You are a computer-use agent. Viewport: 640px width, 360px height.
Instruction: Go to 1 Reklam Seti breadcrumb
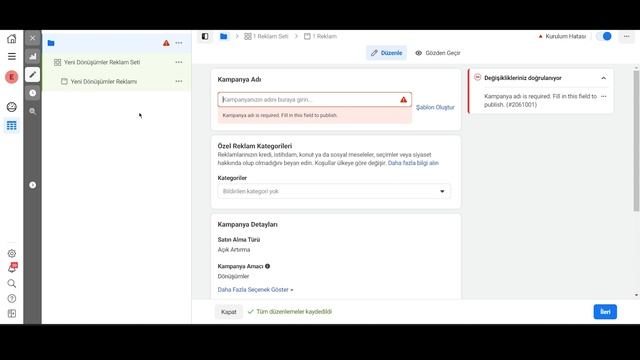pyautogui.click(x=266, y=36)
